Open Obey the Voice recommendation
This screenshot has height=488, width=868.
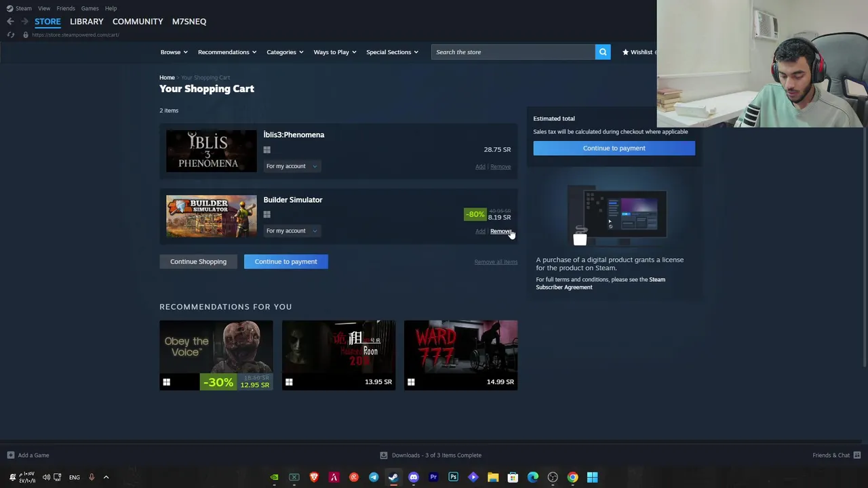216,355
